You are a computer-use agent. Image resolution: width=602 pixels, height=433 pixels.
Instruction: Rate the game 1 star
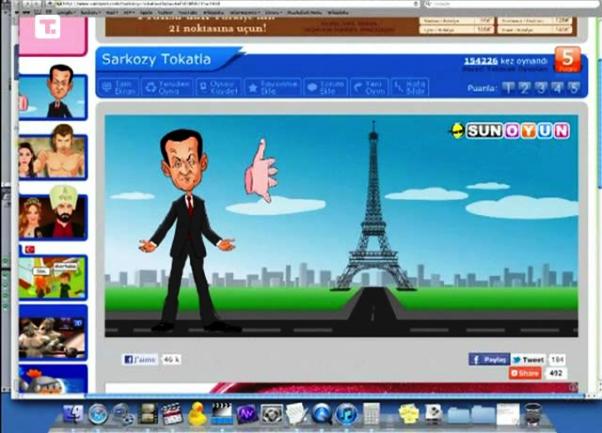508,88
